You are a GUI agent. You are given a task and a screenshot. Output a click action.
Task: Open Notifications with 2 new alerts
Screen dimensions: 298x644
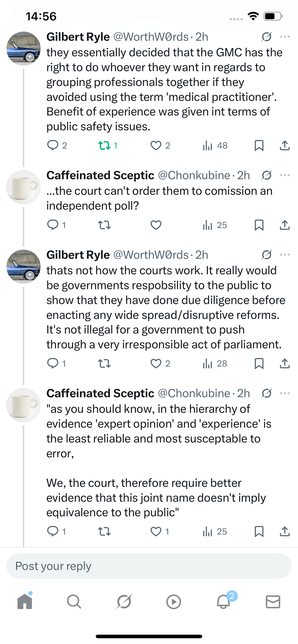223,601
